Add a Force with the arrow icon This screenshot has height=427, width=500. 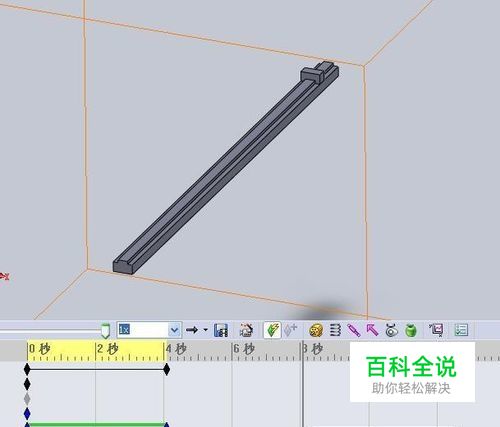pyautogui.click(x=372, y=330)
